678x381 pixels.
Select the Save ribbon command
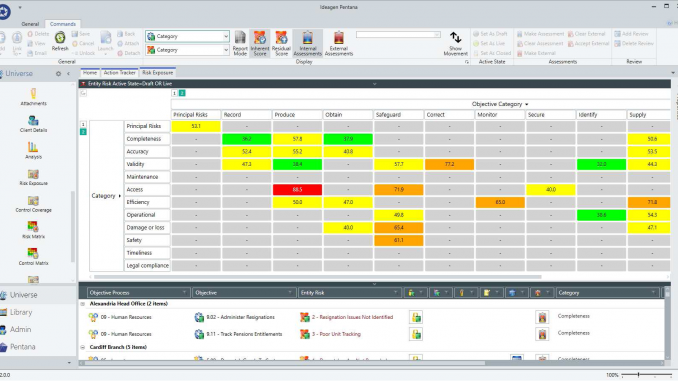[81, 34]
